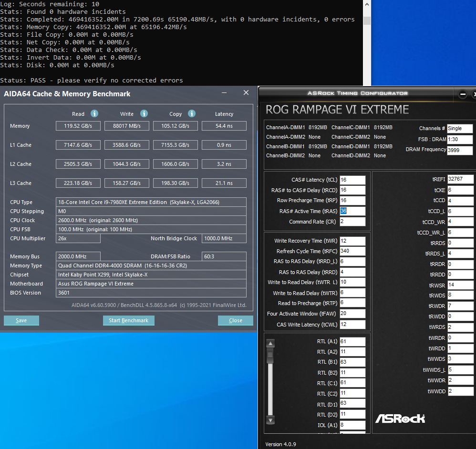476x449 pixels.
Task: Click the Write Recovery Time (tWR) field
Action: (352, 241)
